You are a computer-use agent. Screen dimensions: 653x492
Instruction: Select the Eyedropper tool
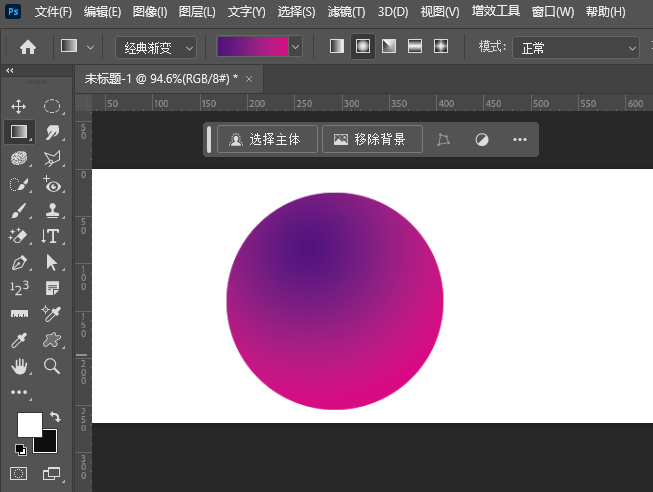(19, 340)
